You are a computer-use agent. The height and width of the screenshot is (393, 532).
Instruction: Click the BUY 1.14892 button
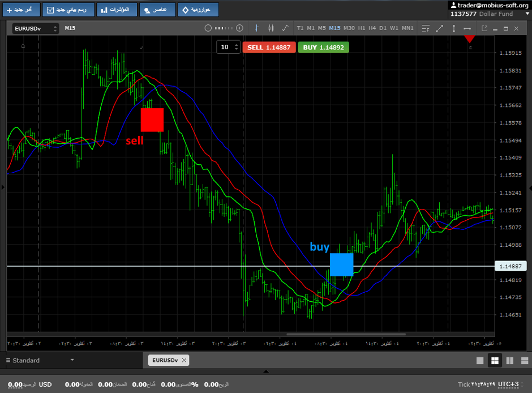[323, 48]
